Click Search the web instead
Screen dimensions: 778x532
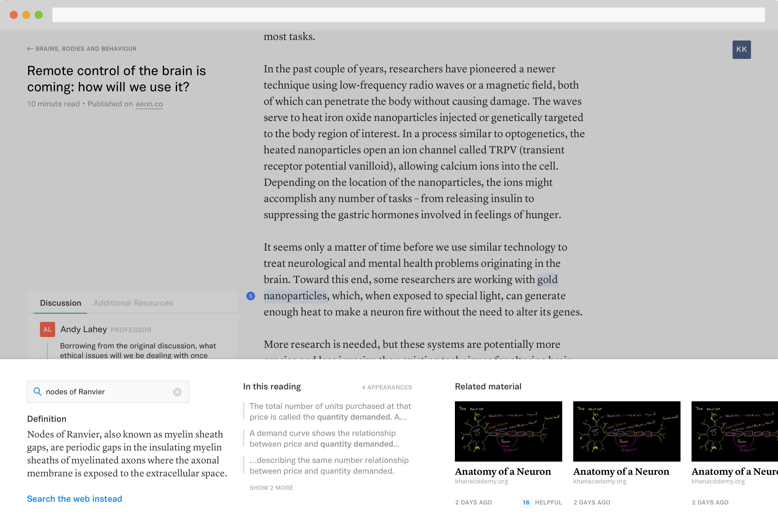point(75,499)
